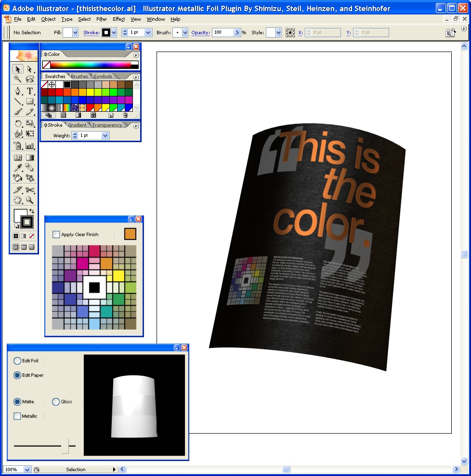
Task: Click the Delete Swatch trash icon
Action: 125,115
